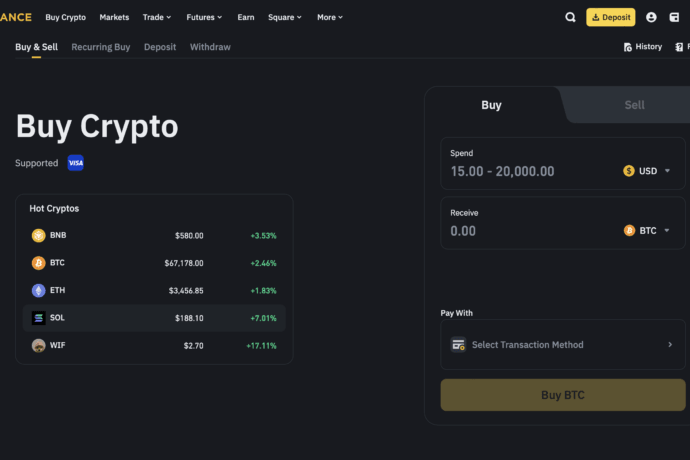The image size is (690, 460).
Task: Expand the Trade menu
Action: pos(157,17)
